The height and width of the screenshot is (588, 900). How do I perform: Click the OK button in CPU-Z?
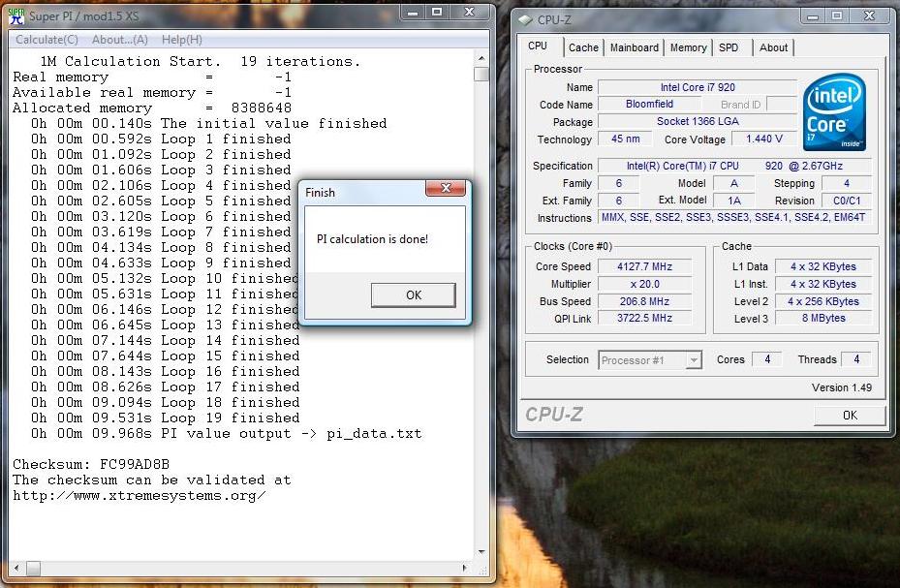tap(850, 415)
